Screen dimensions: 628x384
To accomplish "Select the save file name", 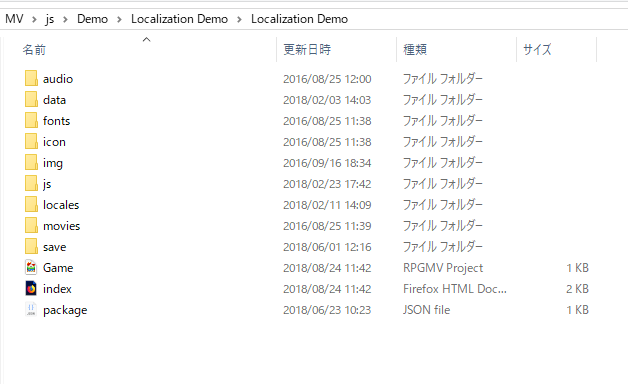I will (54, 247).
